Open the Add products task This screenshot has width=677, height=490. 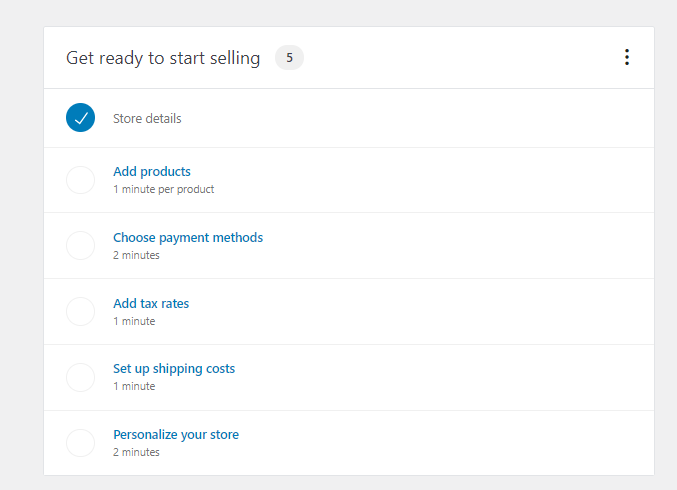click(x=152, y=172)
